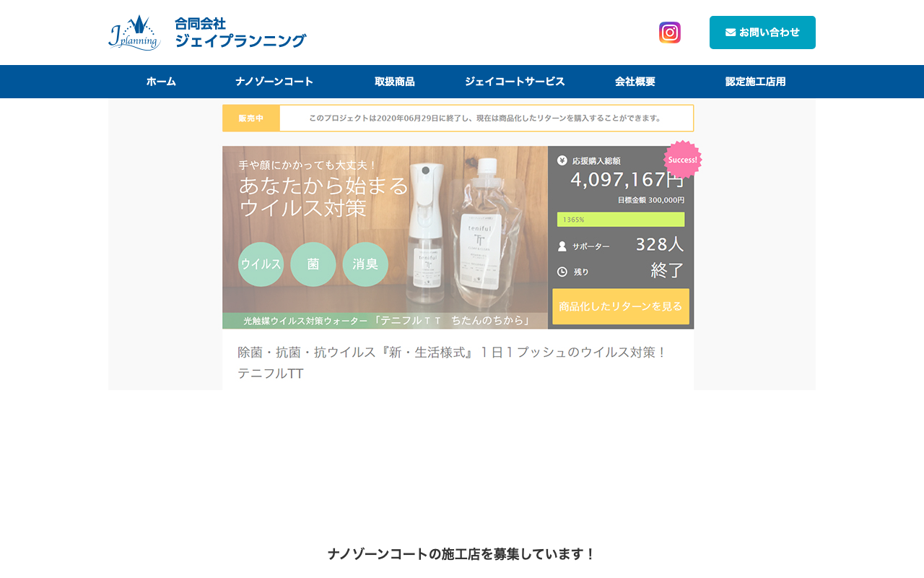This screenshot has width=924, height=578.
Task: Click the Success! badge
Action: (682, 160)
